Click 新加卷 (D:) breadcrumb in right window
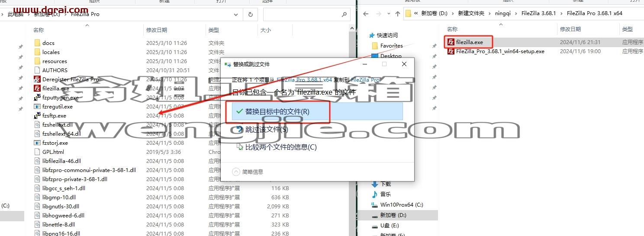Screen dimensions: 644x236 [x=434, y=13]
